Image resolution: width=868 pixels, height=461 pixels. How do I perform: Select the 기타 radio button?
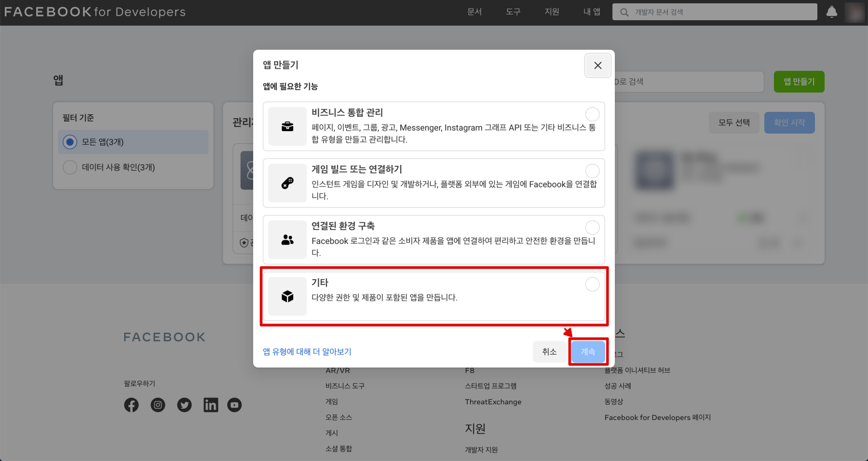[x=592, y=285]
